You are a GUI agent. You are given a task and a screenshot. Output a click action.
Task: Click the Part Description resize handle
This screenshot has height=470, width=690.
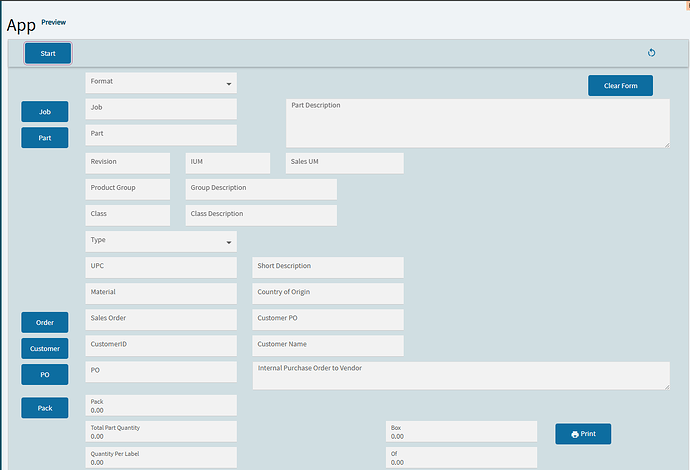(x=667, y=145)
